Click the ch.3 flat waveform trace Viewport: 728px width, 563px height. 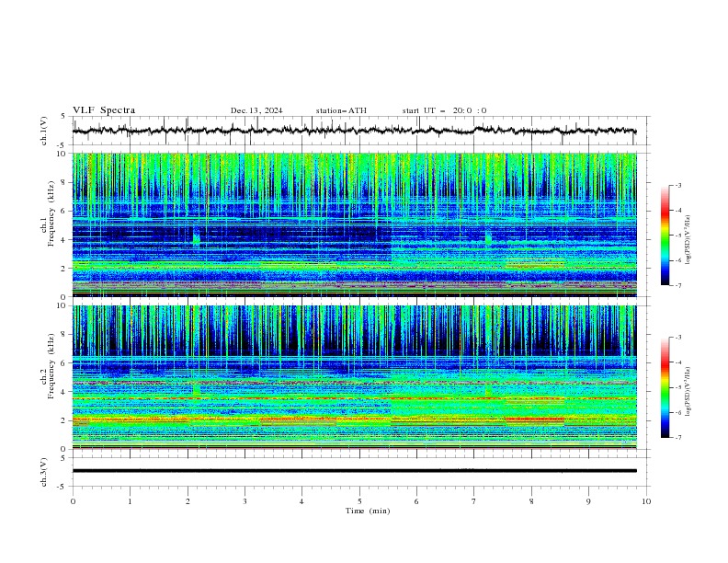point(354,471)
